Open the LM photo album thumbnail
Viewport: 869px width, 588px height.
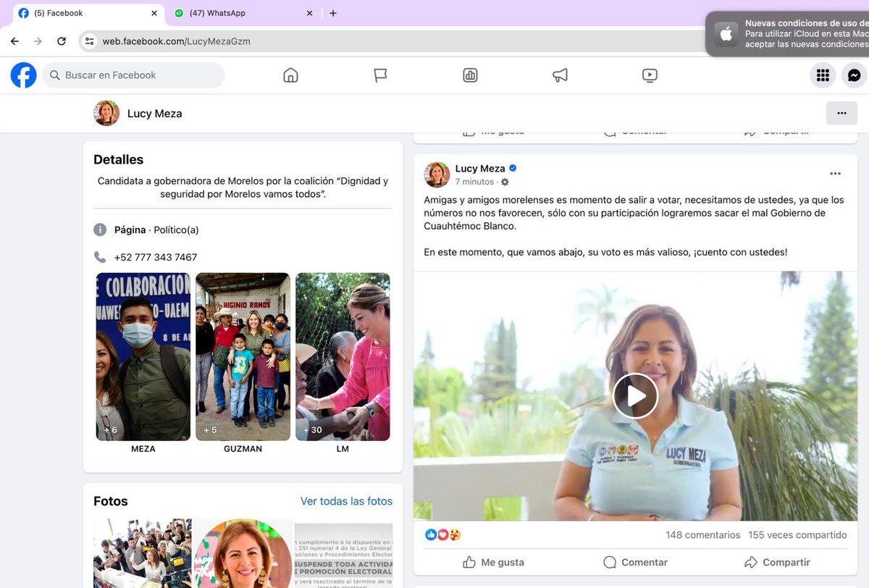343,357
